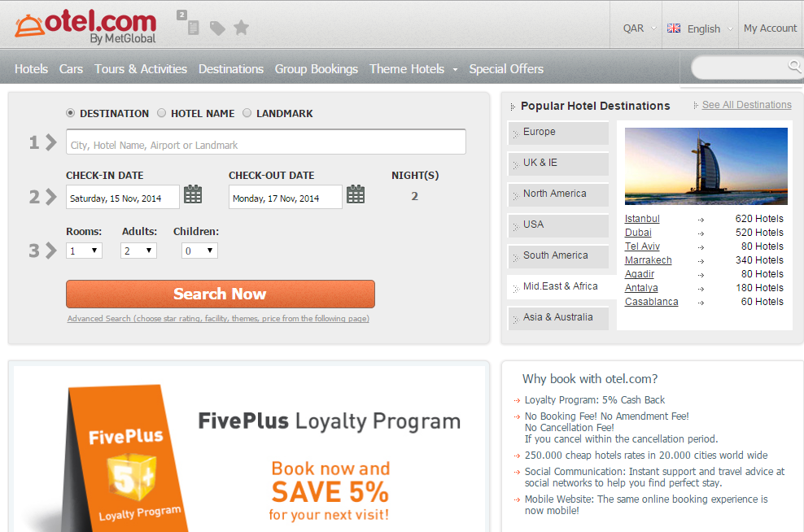Open the Adults dropdown

pyautogui.click(x=138, y=251)
